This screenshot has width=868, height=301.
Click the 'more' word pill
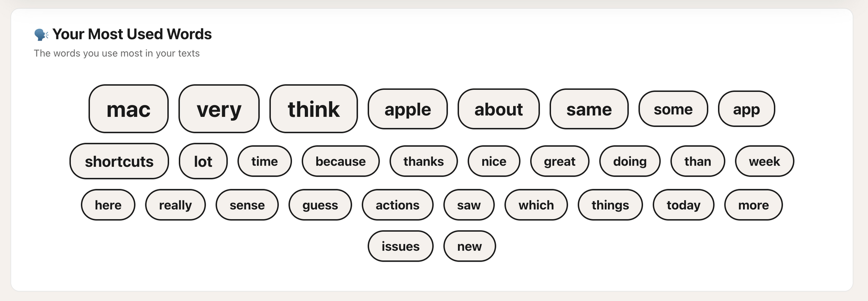click(x=753, y=205)
